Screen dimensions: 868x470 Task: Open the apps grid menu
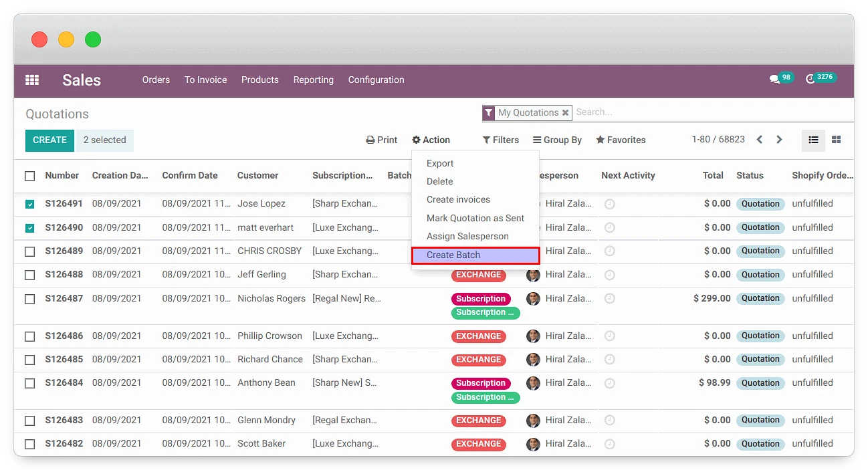pyautogui.click(x=31, y=80)
